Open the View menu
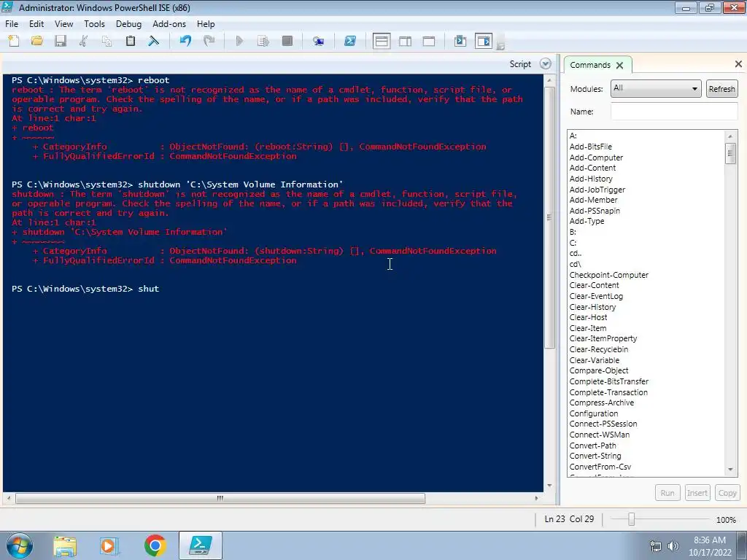Image resolution: width=747 pixels, height=560 pixels. coord(64,24)
